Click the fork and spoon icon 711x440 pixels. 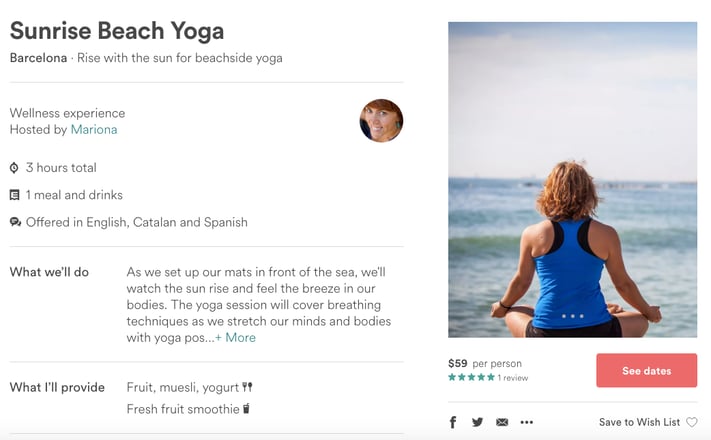pos(247,387)
